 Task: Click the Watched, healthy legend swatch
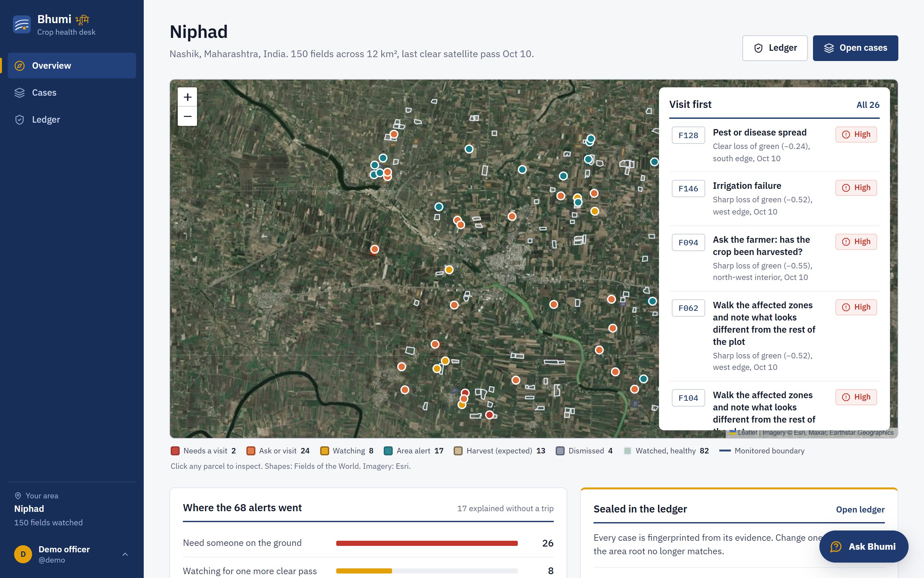627,451
